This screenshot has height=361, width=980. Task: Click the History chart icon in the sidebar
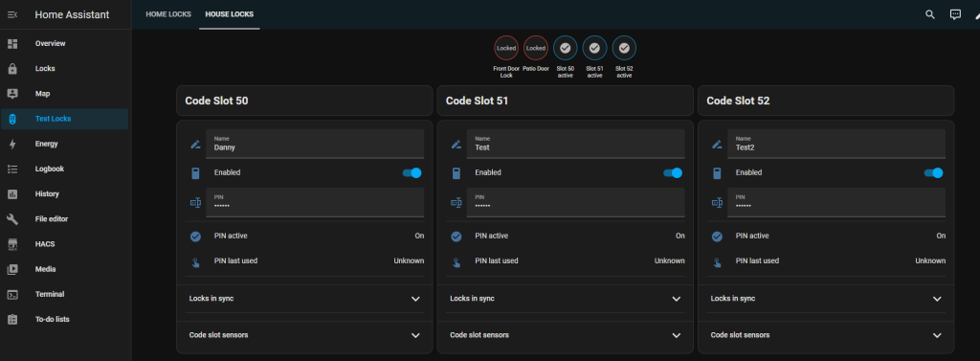(11, 194)
